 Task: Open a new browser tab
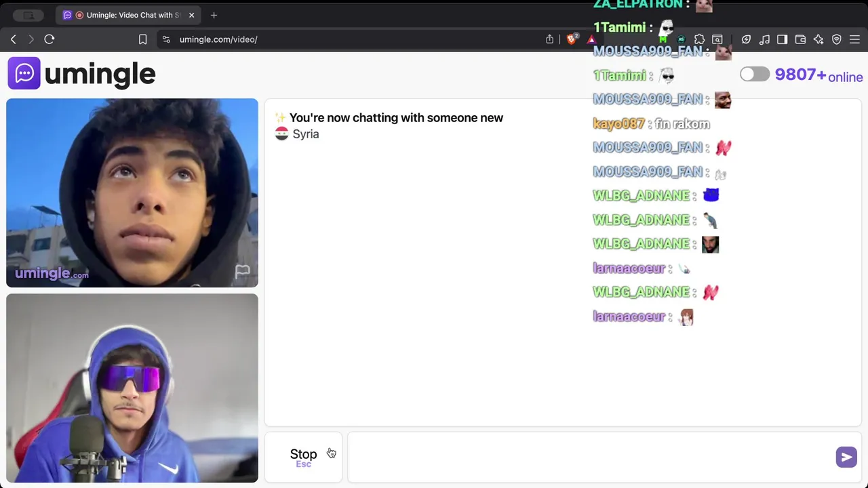click(x=214, y=15)
